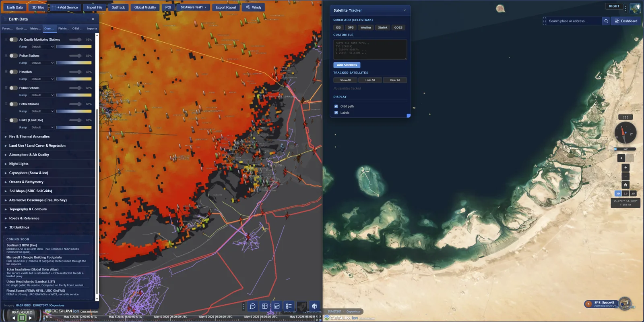
Task: Click the user avatar SPS_Space42
Action: [589, 304]
